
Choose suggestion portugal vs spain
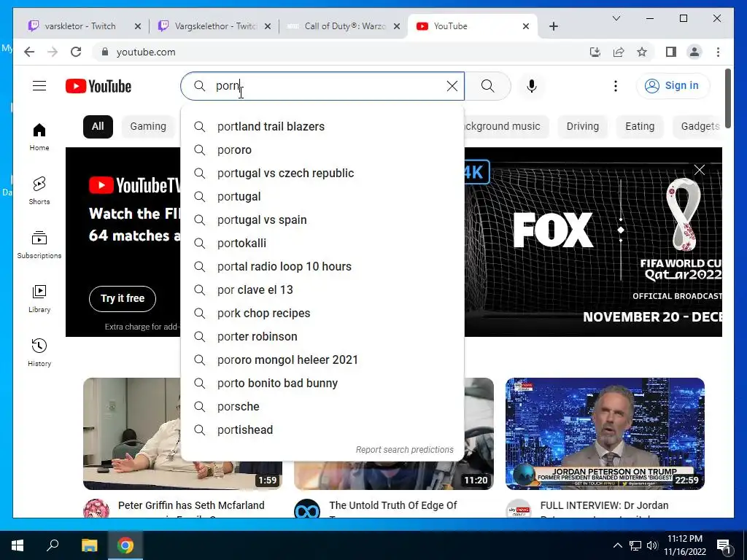pyautogui.click(x=322, y=219)
